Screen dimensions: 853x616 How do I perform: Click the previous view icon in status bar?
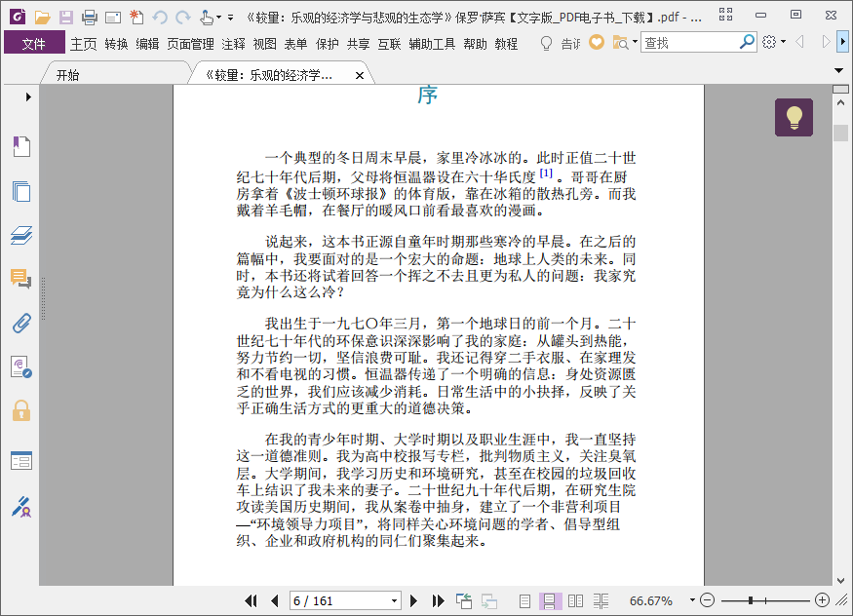pos(464,600)
